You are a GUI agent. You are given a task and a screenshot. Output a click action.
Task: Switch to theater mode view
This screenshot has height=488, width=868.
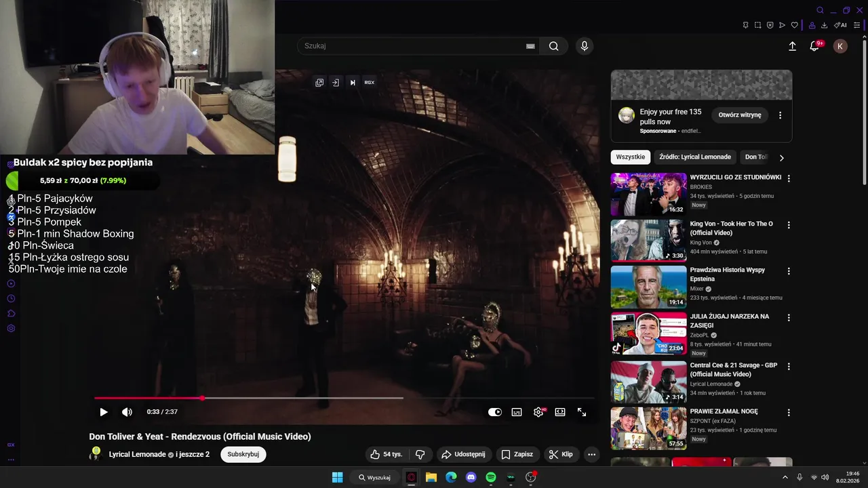pos(560,412)
